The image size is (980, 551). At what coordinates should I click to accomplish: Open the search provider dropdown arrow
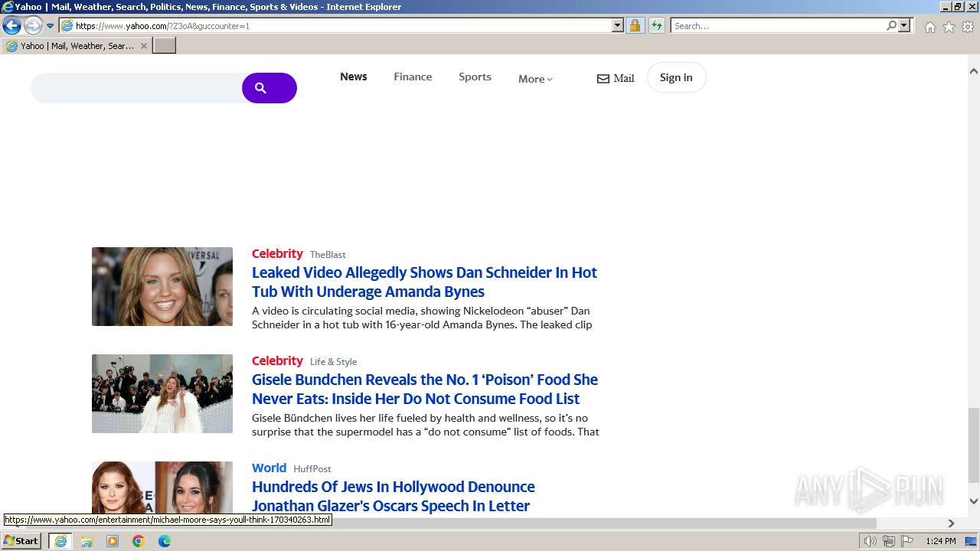904,26
